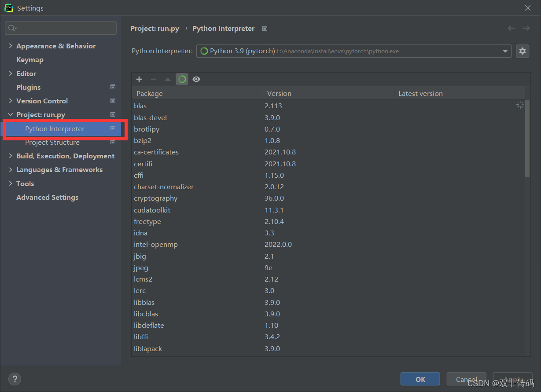The height and width of the screenshot is (392, 541).
Task: Select the lcms2 package row
Action: pos(328,279)
